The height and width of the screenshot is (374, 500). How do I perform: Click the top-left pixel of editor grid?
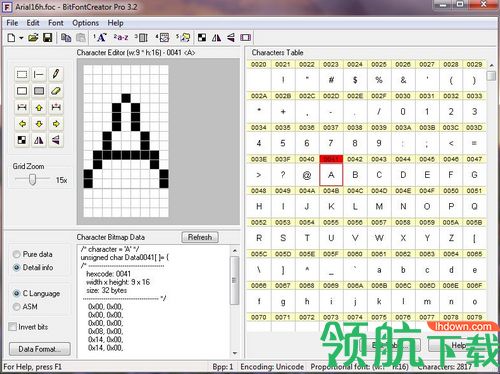click(x=88, y=70)
